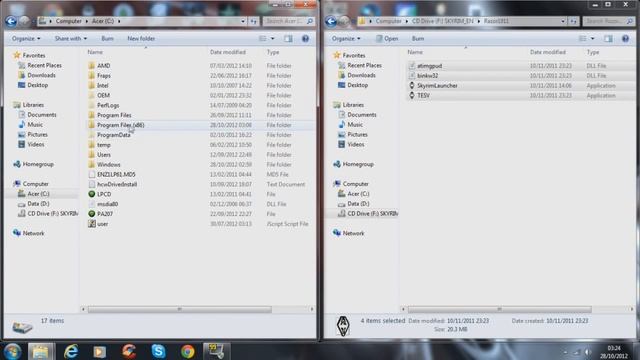Open Organize menu in the left window
Screen dimensions: 640x360
point(26,38)
